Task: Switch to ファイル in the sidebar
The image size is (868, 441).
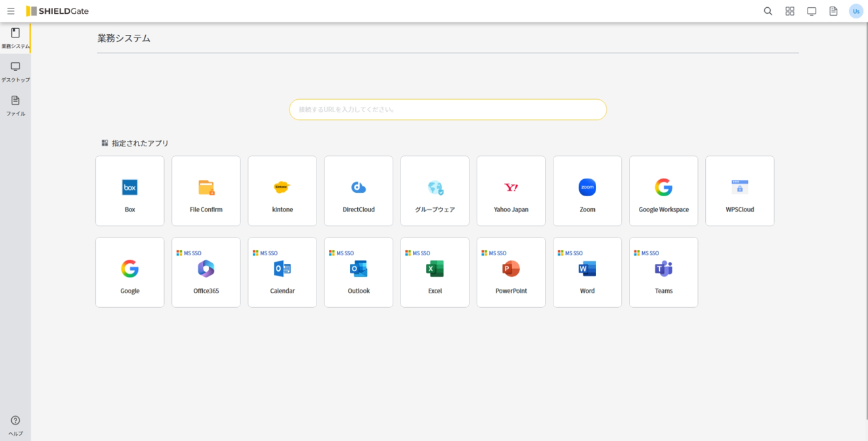Action: [x=15, y=106]
